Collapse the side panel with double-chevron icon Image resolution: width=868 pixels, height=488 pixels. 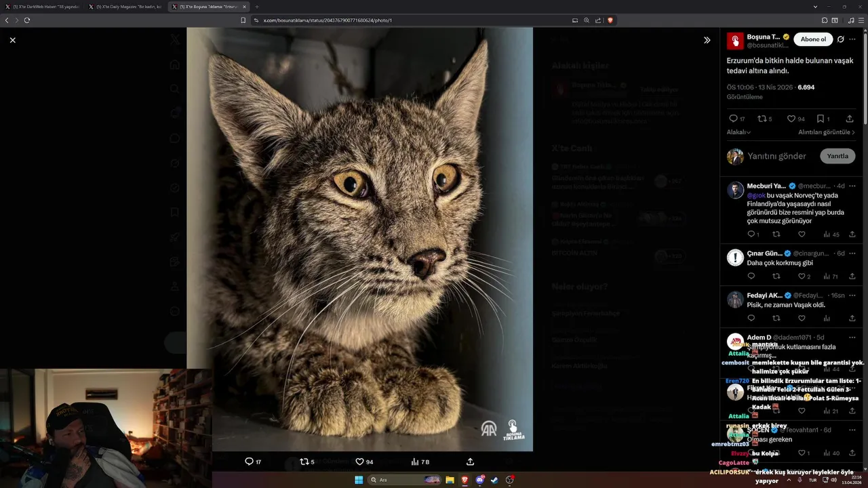pos(707,40)
